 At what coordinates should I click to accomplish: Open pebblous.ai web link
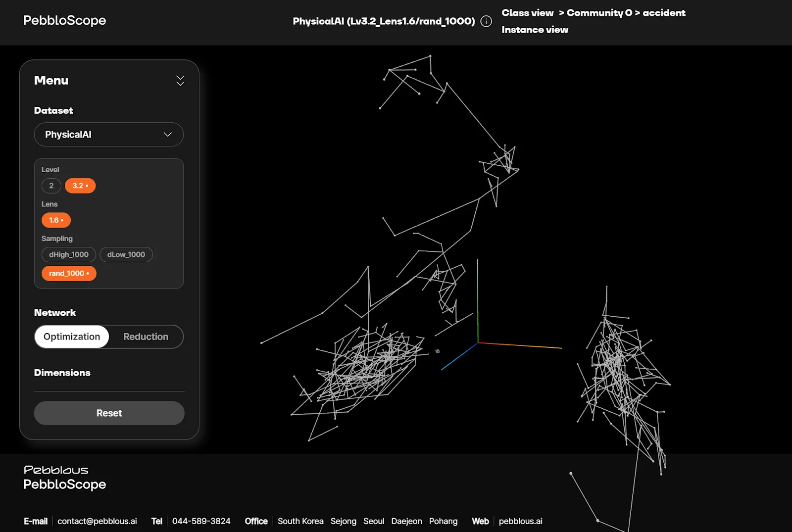pyautogui.click(x=520, y=521)
